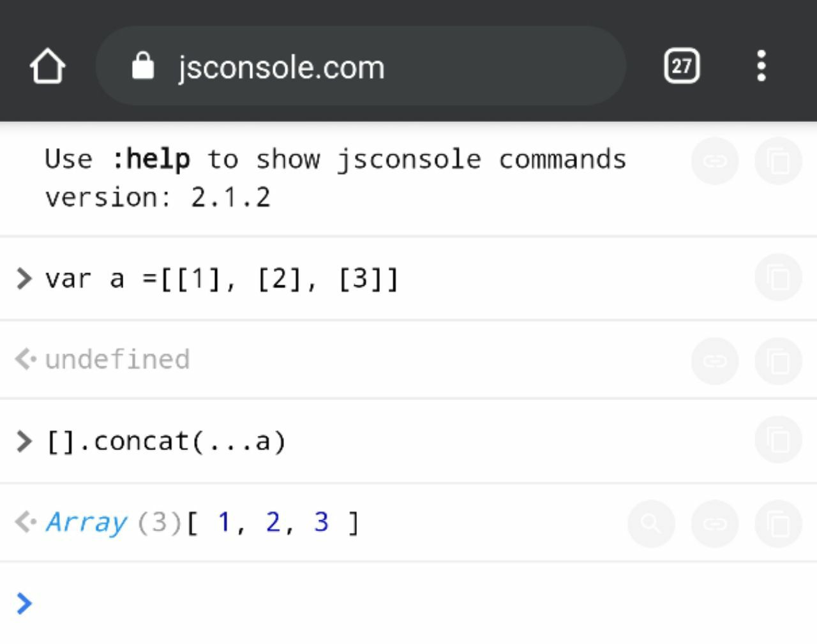Open the browser three-dot menu

point(761,66)
